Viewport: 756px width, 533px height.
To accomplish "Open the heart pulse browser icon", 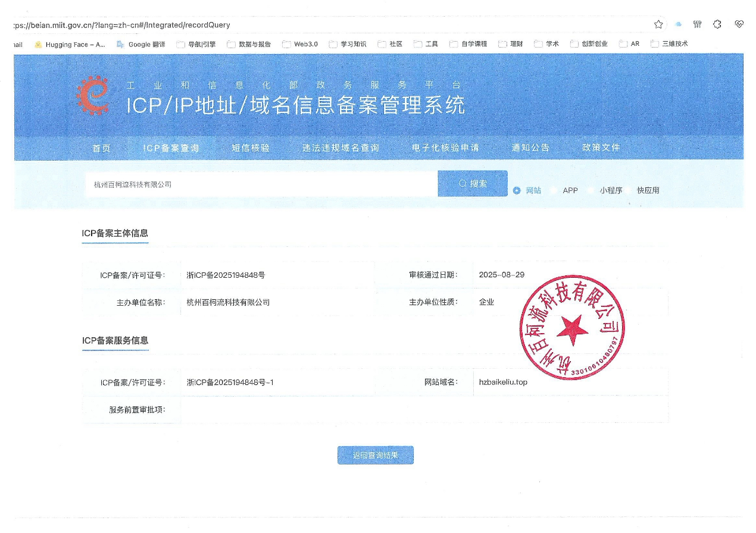I will tap(739, 24).
